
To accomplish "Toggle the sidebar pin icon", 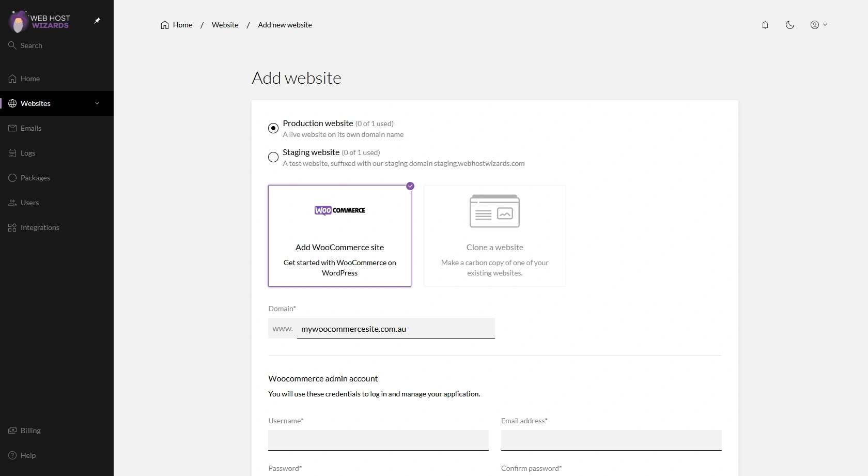I will click(x=97, y=21).
